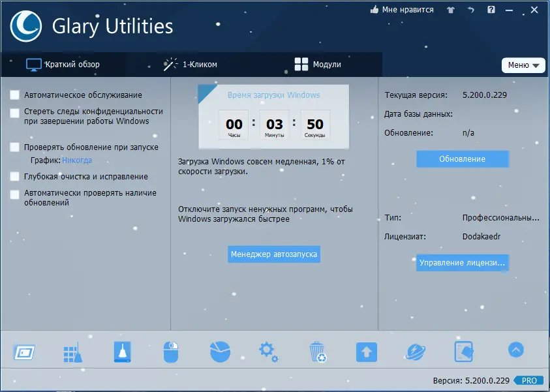550x392 pixels.
Task: Click the 'График:' label
Action: (x=45, y=160)
